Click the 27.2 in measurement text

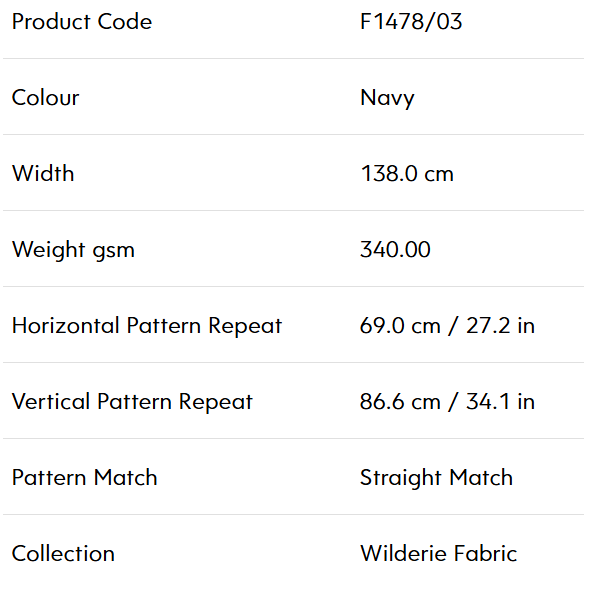(500, 326)
